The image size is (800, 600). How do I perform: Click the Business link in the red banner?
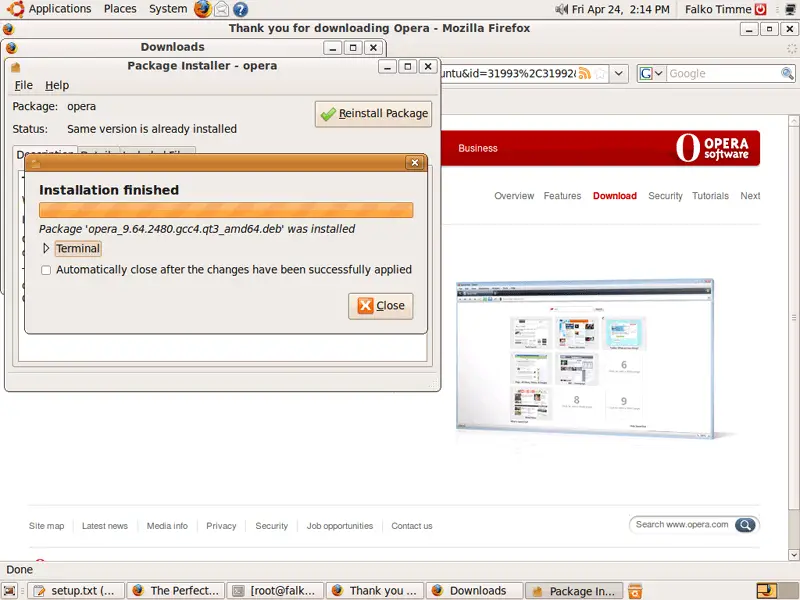pos(478,148)
